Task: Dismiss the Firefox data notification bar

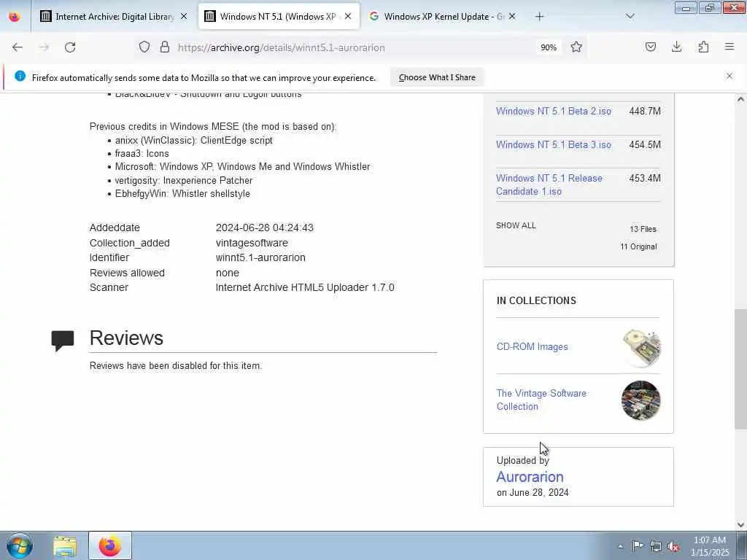Action: click(729, 76)
